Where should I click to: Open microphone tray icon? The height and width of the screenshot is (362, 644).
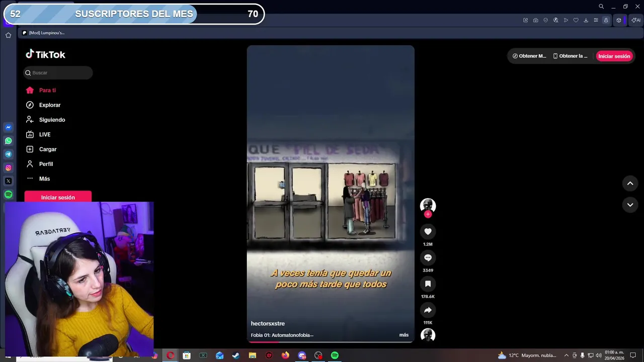coord(582,355)
